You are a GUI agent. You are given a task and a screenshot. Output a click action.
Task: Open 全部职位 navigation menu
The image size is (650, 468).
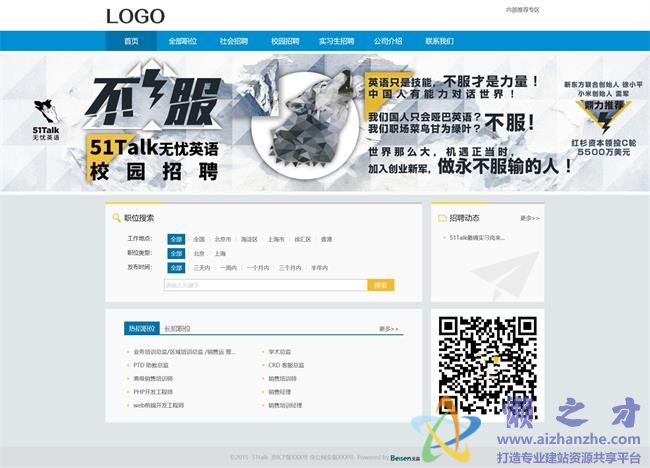point(183,41)
